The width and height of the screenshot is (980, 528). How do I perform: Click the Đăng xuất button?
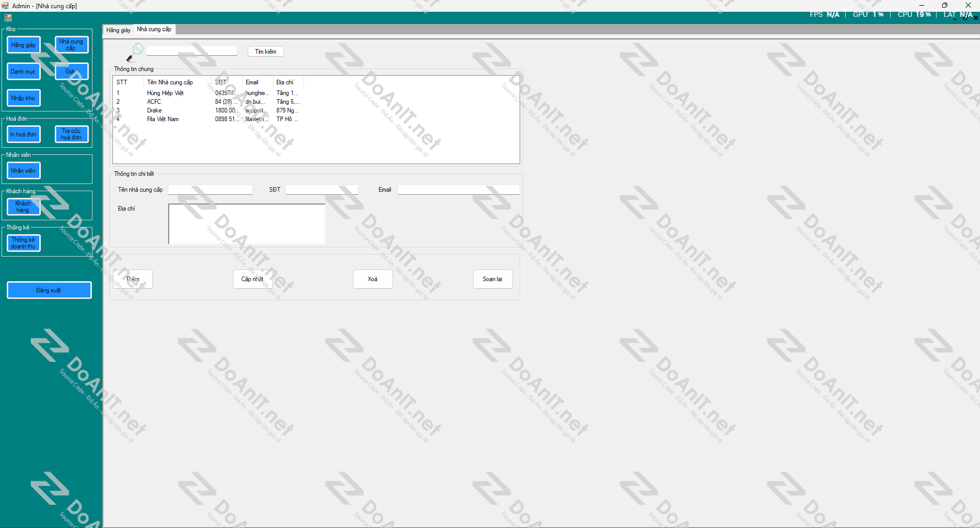click(49, 290)
